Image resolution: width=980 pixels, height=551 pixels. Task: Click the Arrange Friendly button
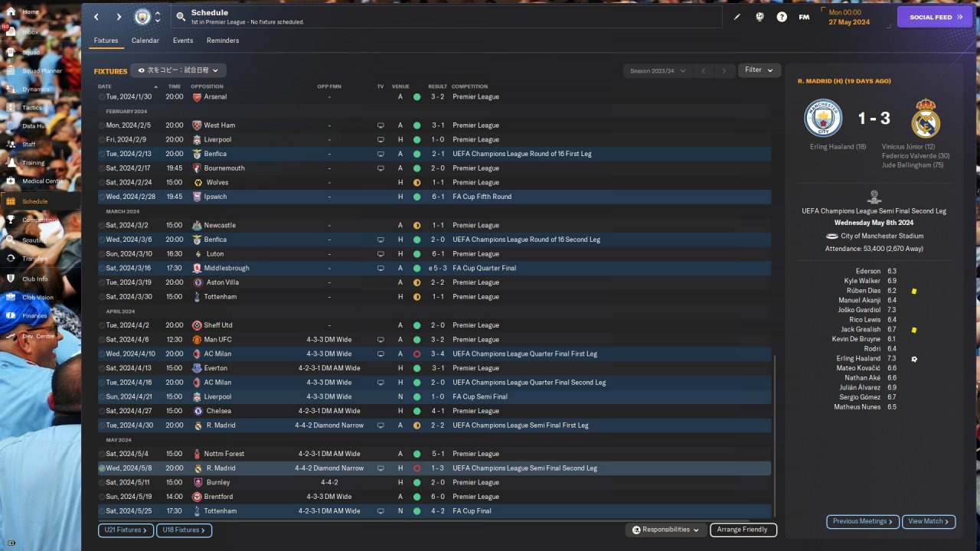[x=743, y=530]
